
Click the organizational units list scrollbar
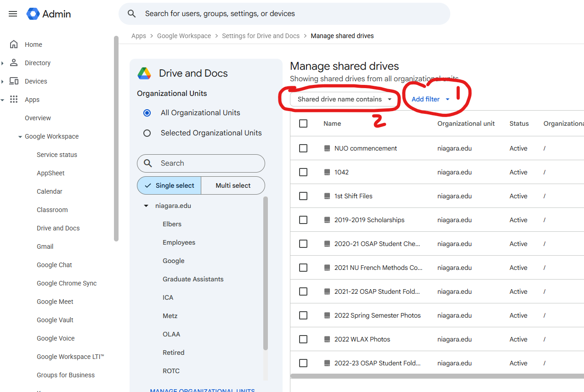pyautogui.click(x=266, y=273)
